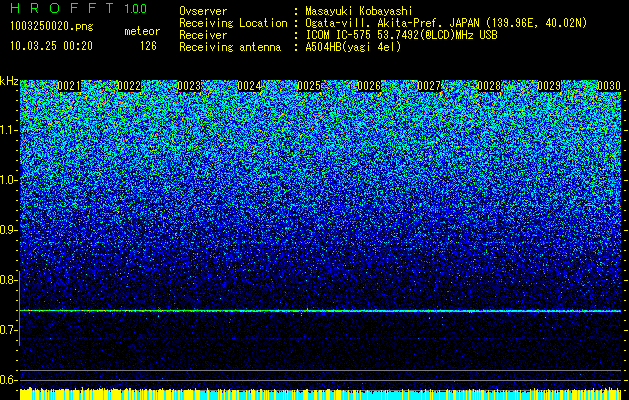The image size is (629, 400).
Task: Click the 0024 time marker
Action: tap(249, 86)
